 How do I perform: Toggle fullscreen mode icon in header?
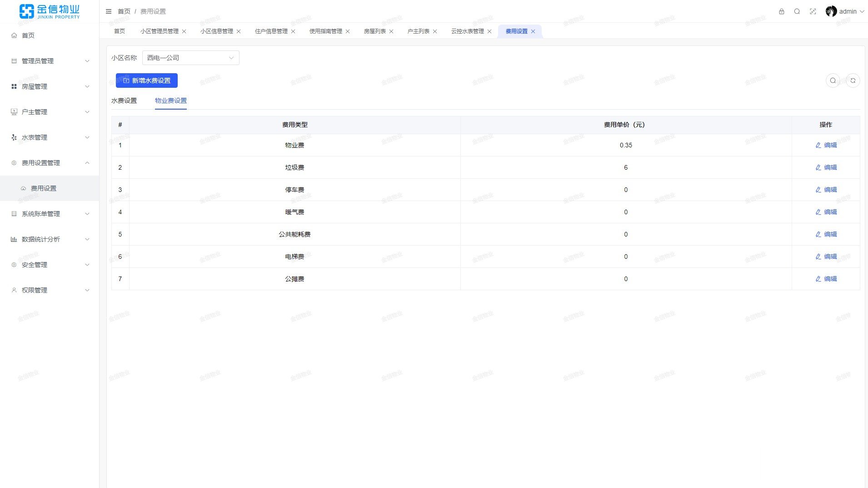pyautogui.click(x=813, y=11)
